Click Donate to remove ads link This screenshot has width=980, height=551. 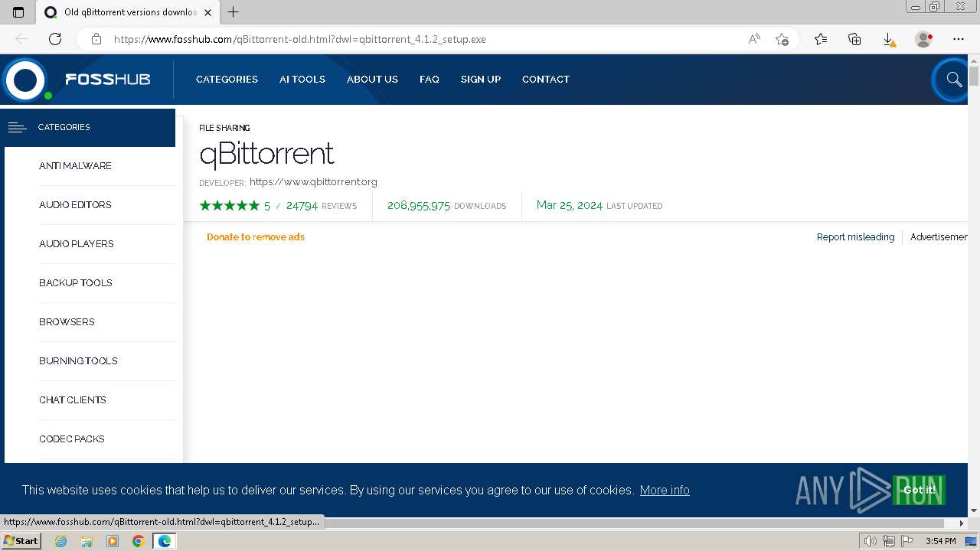[x=256, y=237]
